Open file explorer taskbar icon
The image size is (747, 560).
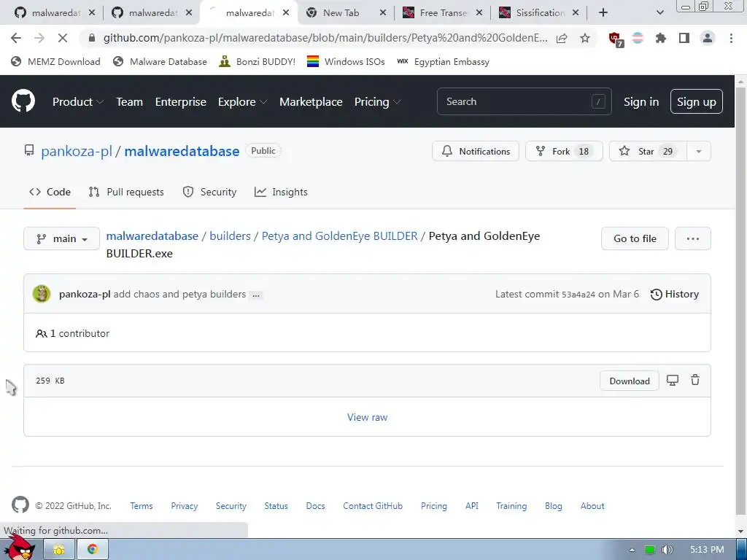tap(59, 550)
